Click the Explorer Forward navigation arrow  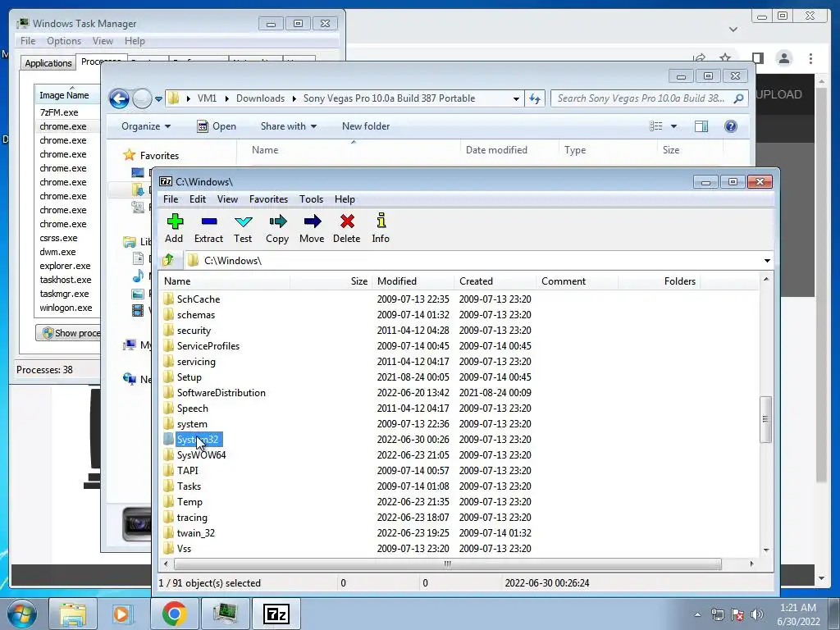click(142, 98)
